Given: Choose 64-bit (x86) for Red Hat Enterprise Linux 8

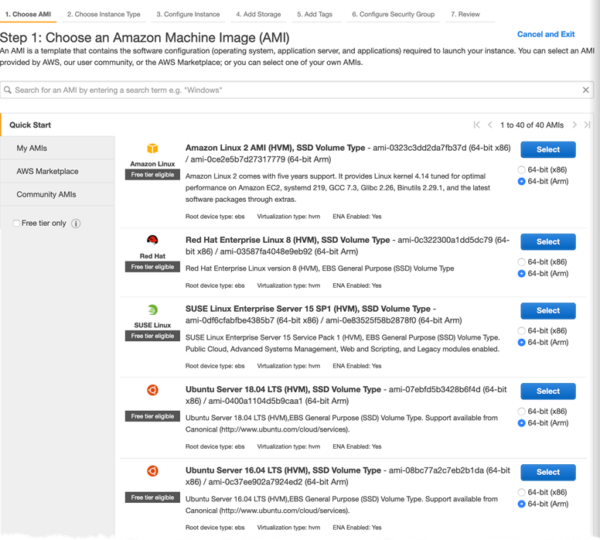Looking at the screenshot, I should [521, 262].
